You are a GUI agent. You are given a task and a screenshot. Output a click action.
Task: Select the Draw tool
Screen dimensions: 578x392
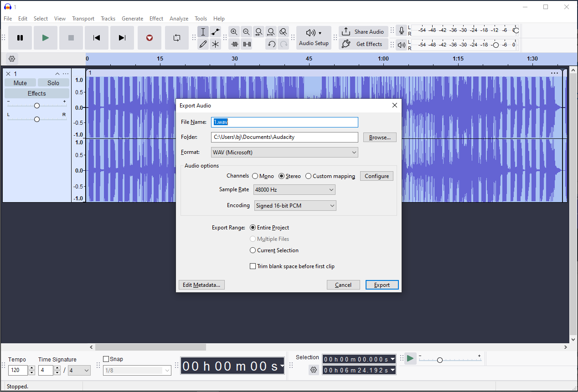pyautogui.click(x=203, y=44)
